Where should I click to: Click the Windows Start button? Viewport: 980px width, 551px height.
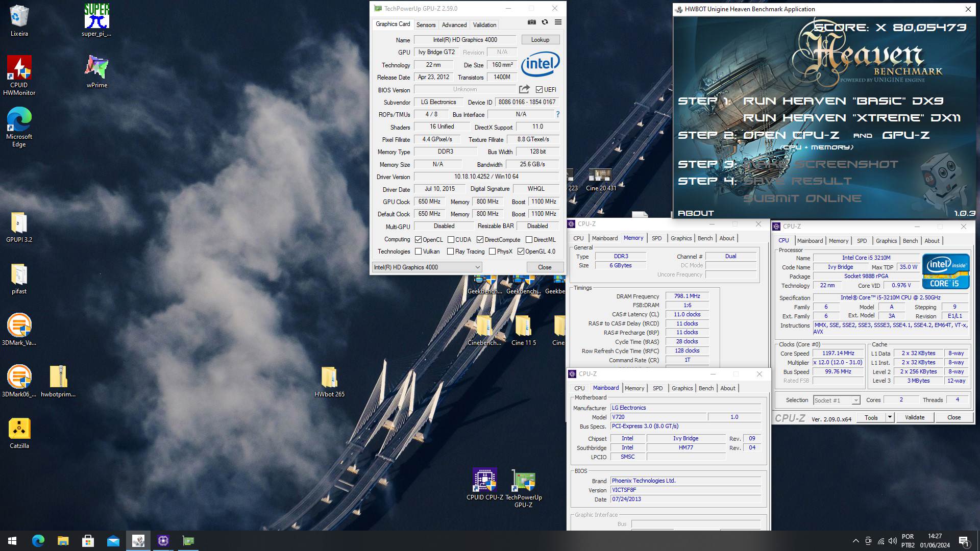tap(12, 541)
